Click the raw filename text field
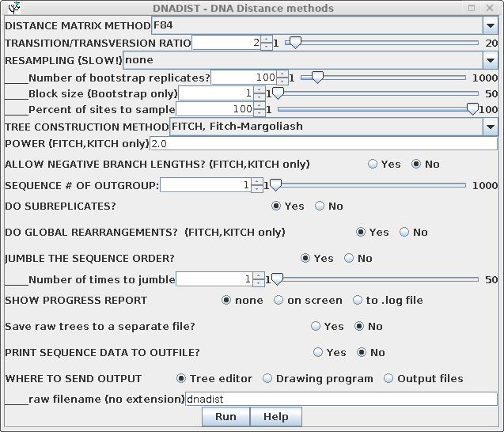Image resolution: width=504 pixels, height=432 pixels. coord(340,400)
